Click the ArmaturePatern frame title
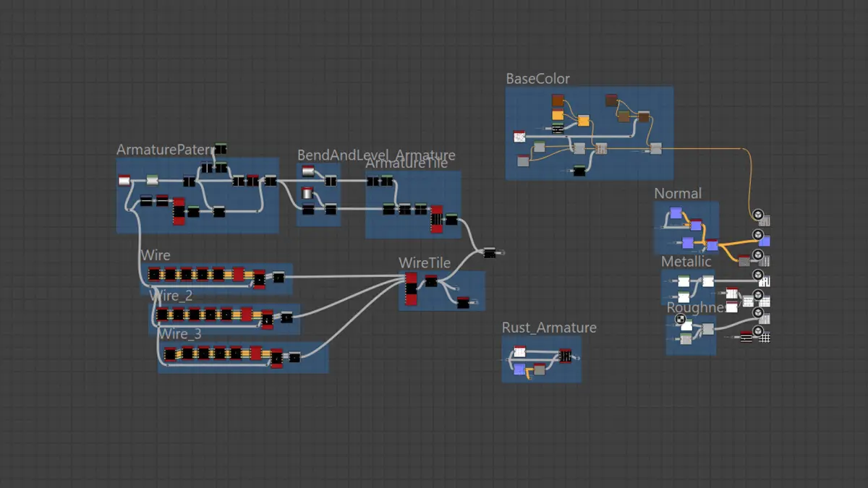The width and height of the screenshot is (868, 488). click(166, 150)
